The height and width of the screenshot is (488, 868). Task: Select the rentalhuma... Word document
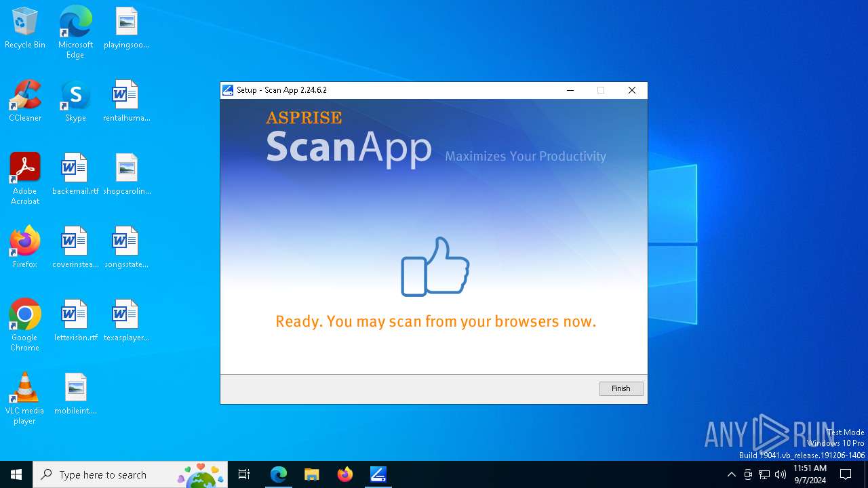126,102
